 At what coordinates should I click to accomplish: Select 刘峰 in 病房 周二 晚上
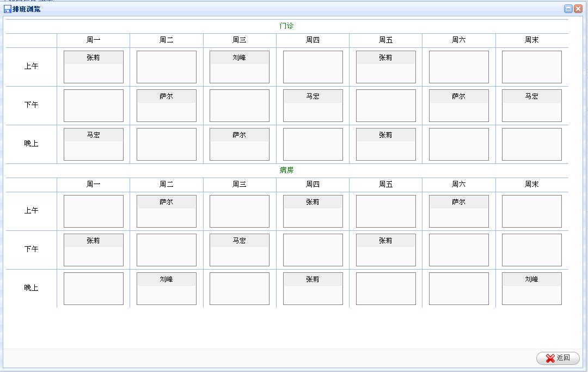[166, 279]
